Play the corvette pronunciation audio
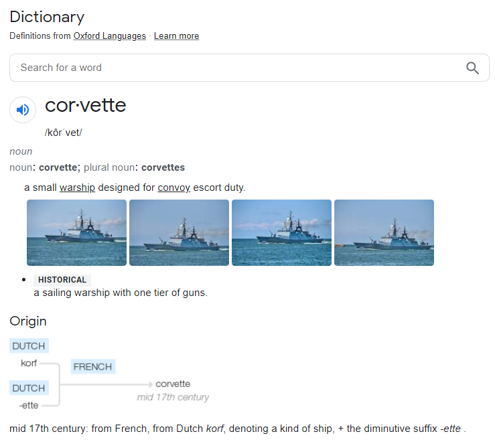Screen dimensions: 495x448 [23, 110]
